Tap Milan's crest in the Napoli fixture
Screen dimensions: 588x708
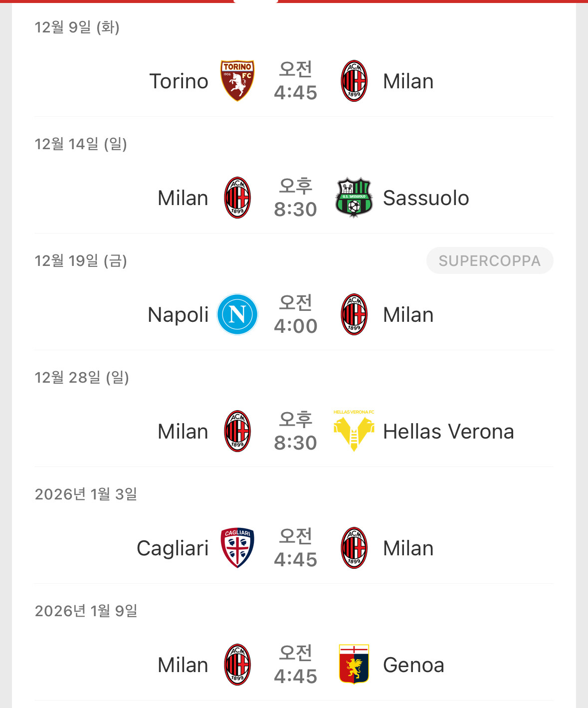click(354, 314)
